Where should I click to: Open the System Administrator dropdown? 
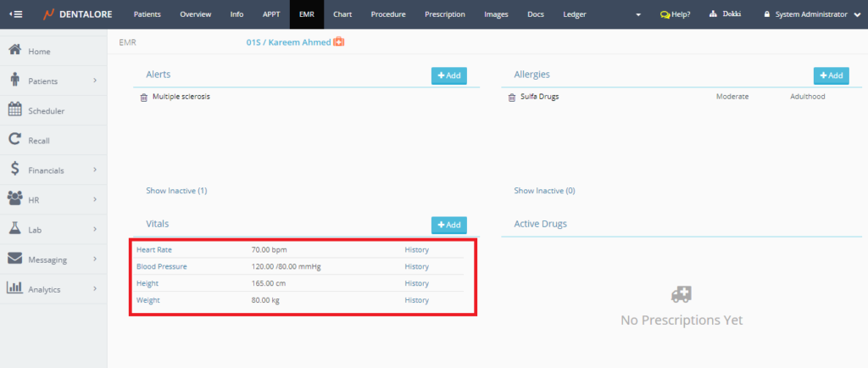856,14
